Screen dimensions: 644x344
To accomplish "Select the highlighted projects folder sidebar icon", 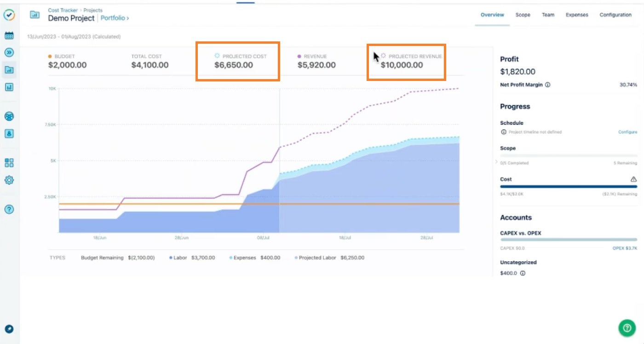I will [9, 70].
